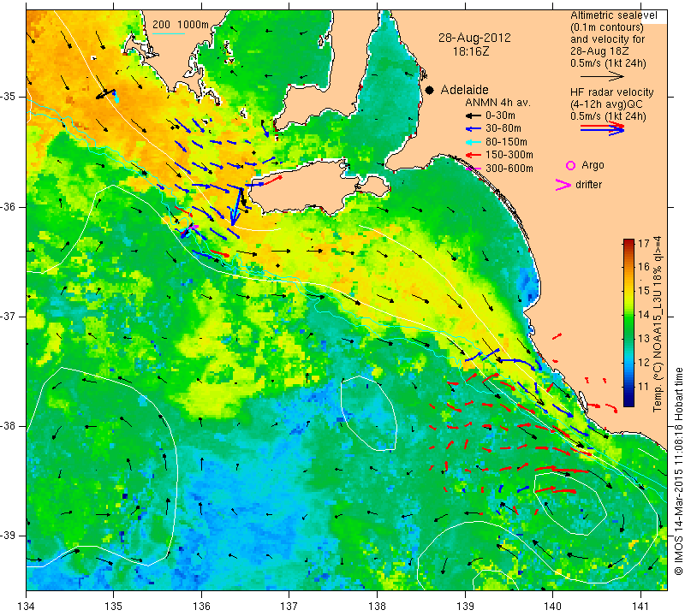Click the cyan 80-150m legend arrow

click(x=472, y=142)
